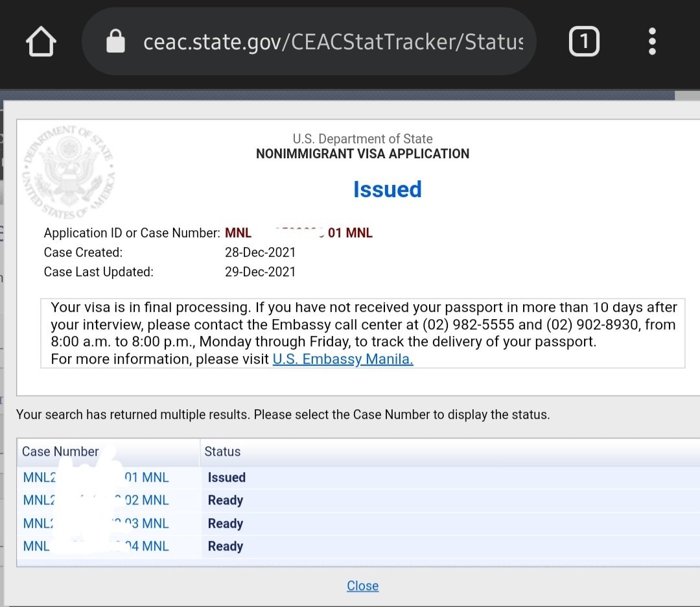The image size is (700, 607).
Task: Open the browser tab counter showing 1
Action: (584, 40)
